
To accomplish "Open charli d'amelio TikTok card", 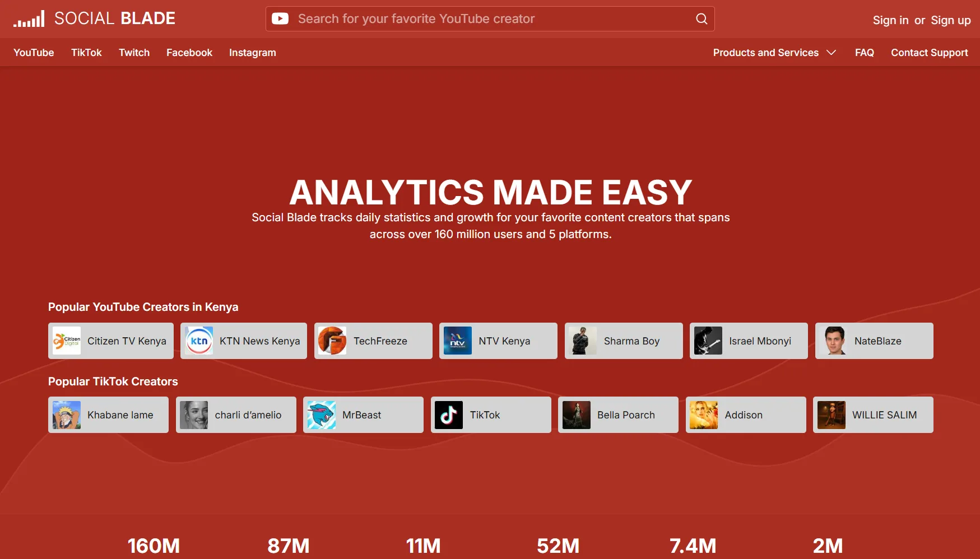I will click(x=236, y=415).
